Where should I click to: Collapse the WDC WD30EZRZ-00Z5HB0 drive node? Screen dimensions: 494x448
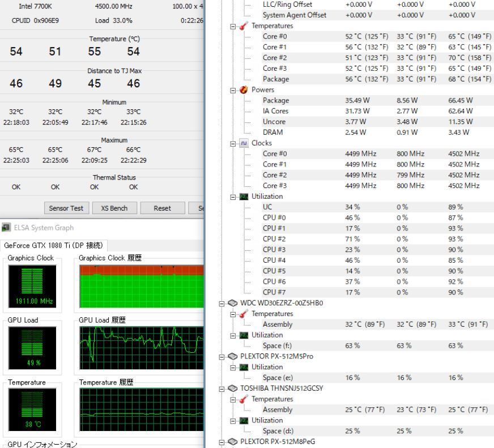[222, 303]
